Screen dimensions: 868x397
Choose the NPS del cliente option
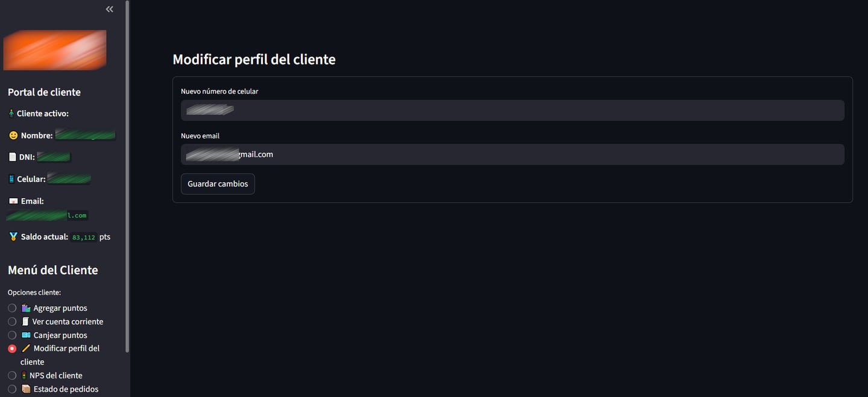click(x=12, y=375)
